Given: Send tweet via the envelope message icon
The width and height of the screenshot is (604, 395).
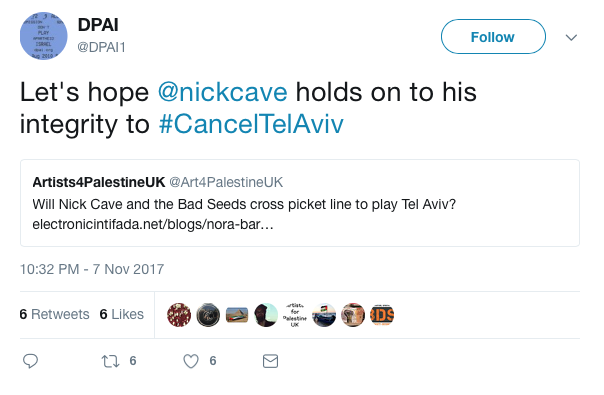Looking at the screenshot, I should pyautogui.click(x=270, y=361).
